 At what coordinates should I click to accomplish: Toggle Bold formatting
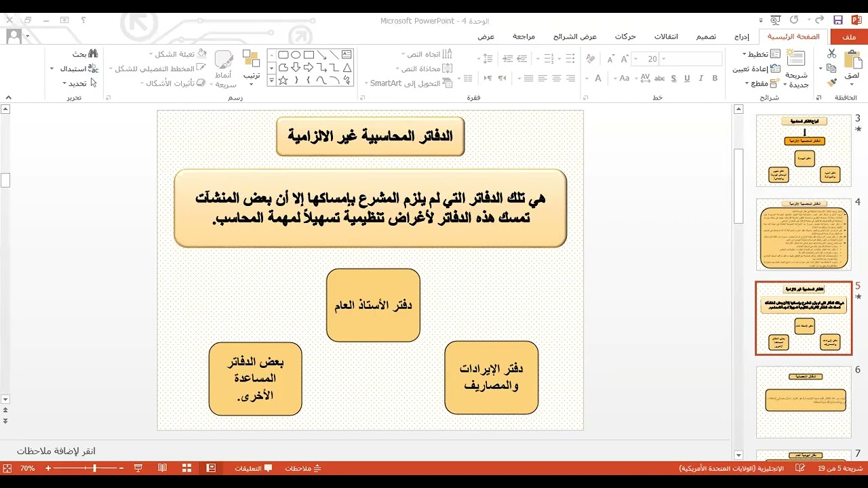click(715, 79)
